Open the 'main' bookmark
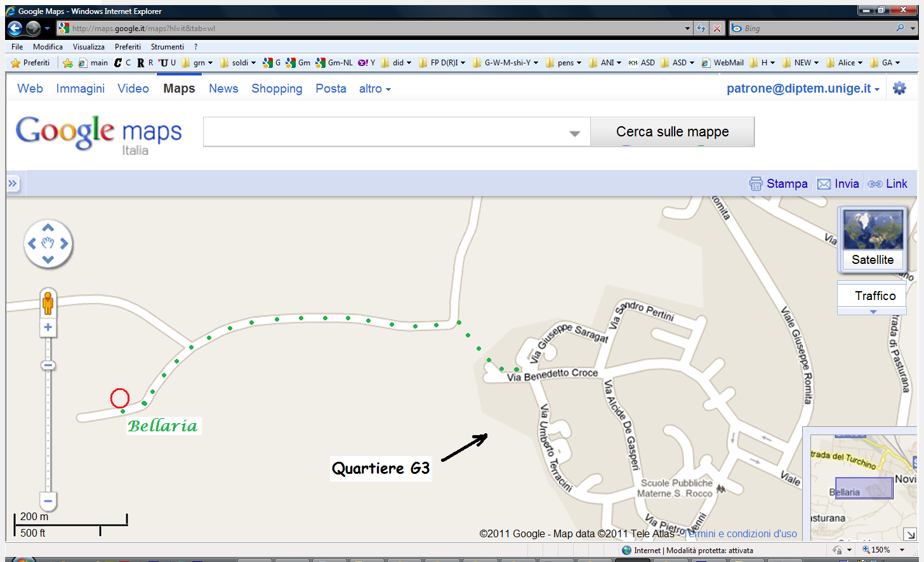 click(x=93, y=63)
